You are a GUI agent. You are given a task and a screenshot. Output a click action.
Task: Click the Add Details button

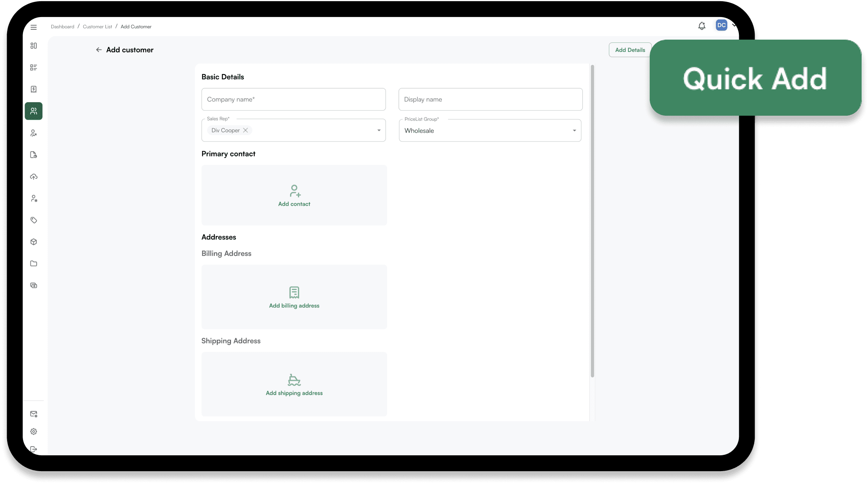pos(630,50)
